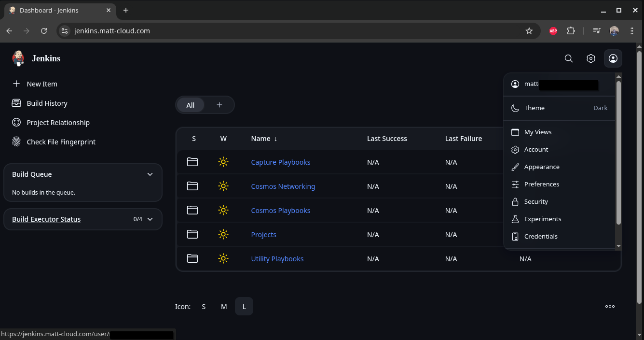Screen dimensions: 644x340
Task: Collapse the Build Queue panel chevron
Action: pos(150,174)
